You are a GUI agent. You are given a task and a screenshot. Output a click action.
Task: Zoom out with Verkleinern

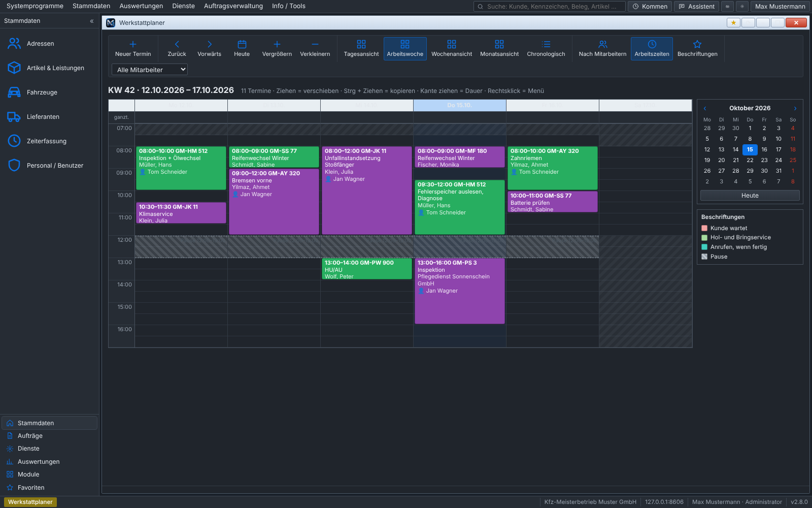(x=315, y=49)
